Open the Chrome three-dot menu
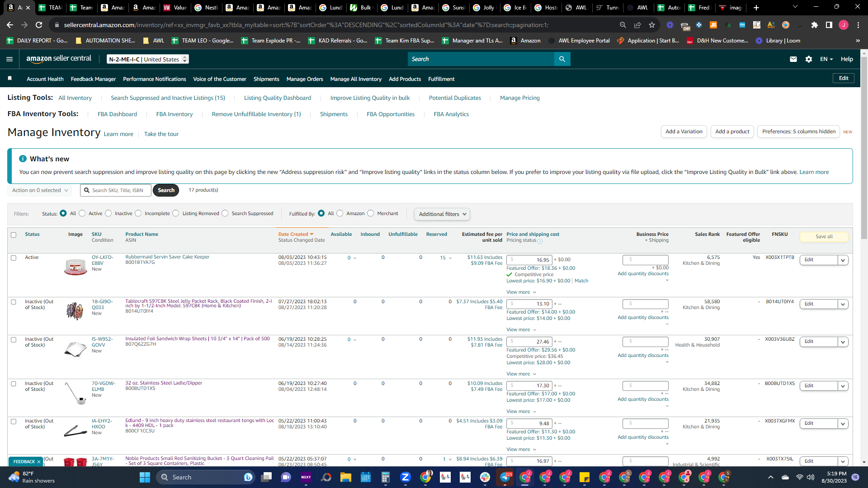The width and height of the screenshot is (868, 488). (858, 25)
